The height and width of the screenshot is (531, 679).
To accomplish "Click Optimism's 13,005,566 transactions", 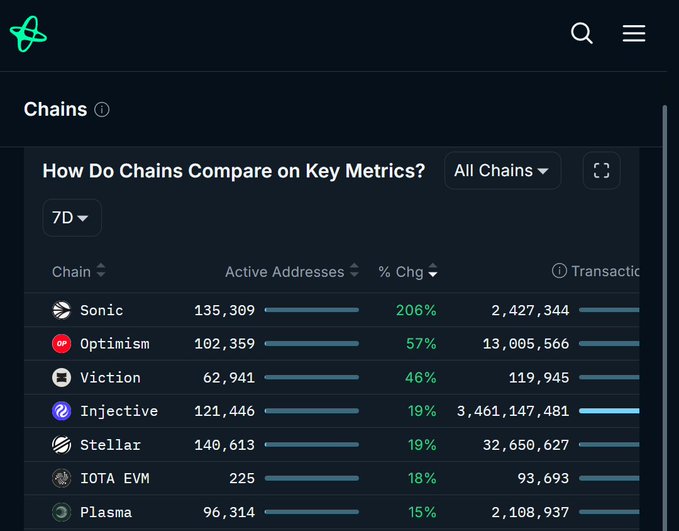I will point(526,344).
